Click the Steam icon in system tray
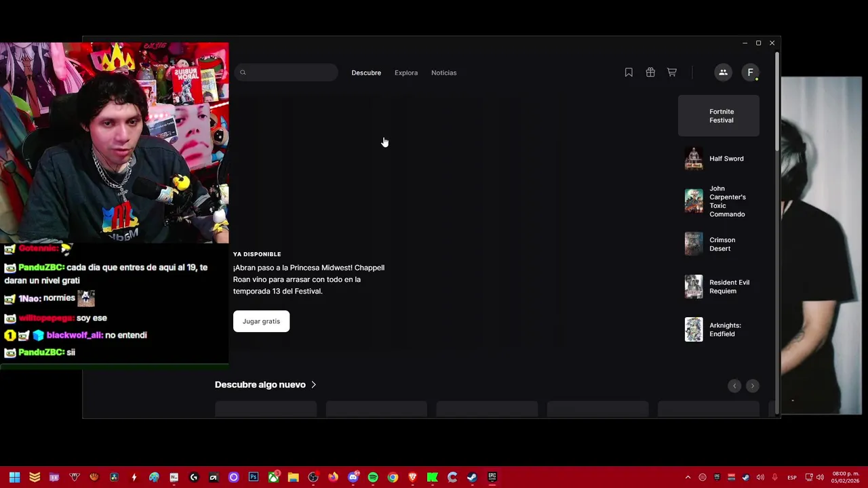The image size is (868, 488). point(746,477)
